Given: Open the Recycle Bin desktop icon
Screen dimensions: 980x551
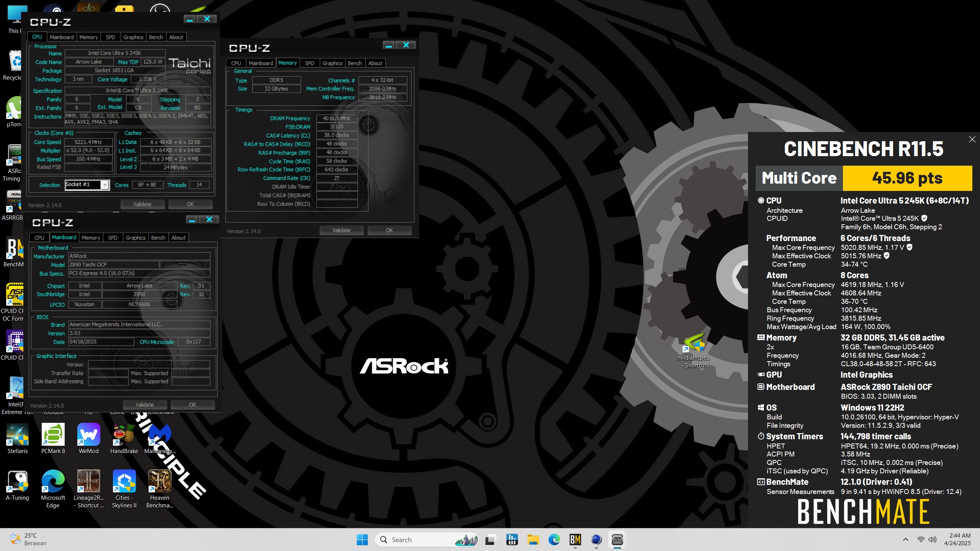Looking at the screenshot, I should click(15, 65).
